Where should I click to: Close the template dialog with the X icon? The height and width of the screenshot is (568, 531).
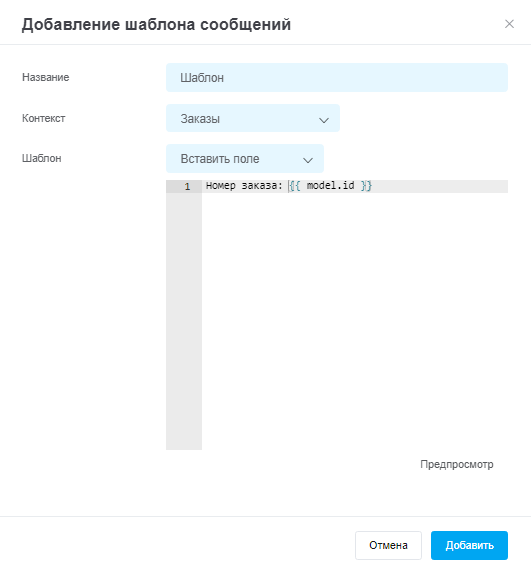(x=509, y=24)
